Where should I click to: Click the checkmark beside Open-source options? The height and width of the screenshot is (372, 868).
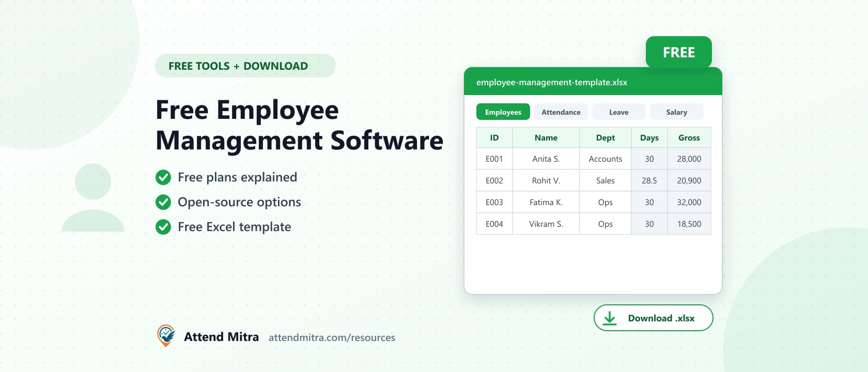pos(163,202)
